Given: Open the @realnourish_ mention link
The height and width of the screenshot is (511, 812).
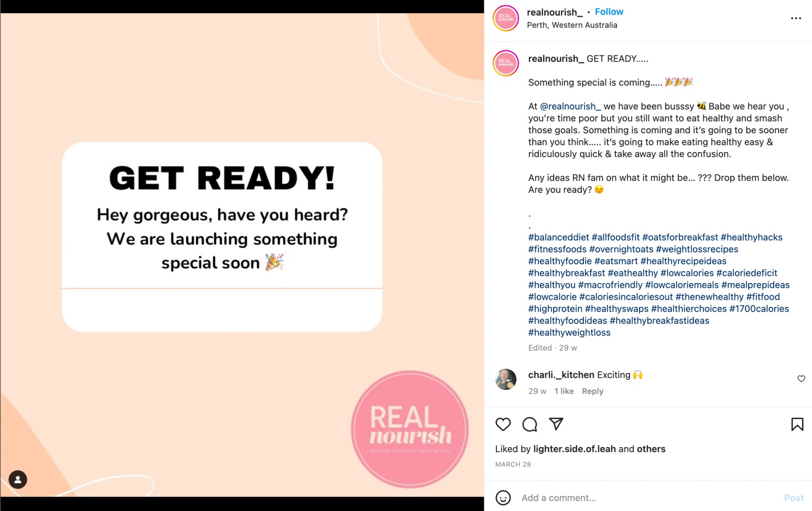Looking at the screenshot, I should point(570,106).
